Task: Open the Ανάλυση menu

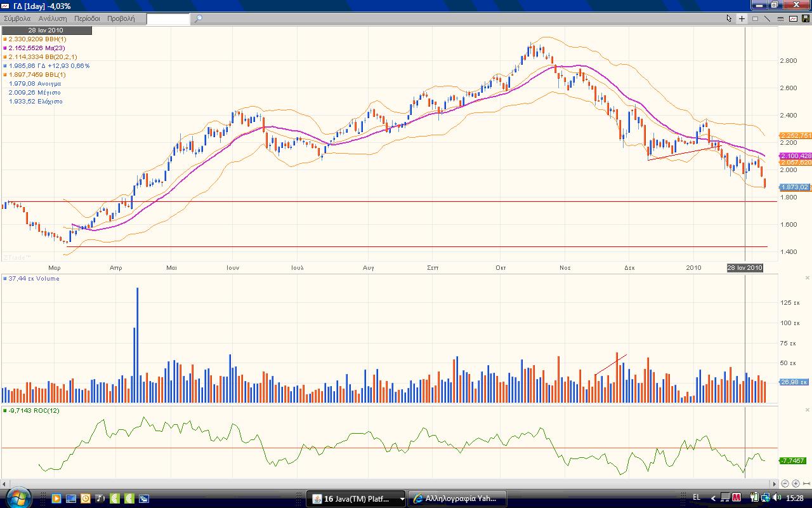Action: pyautogui.click(x=53, y=18)
